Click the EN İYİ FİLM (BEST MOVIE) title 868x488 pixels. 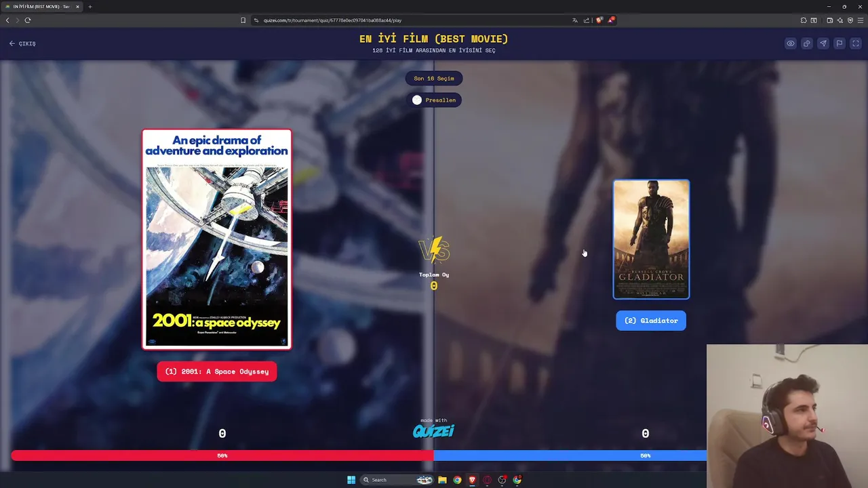pyautogui.click(x=434, y=39)
